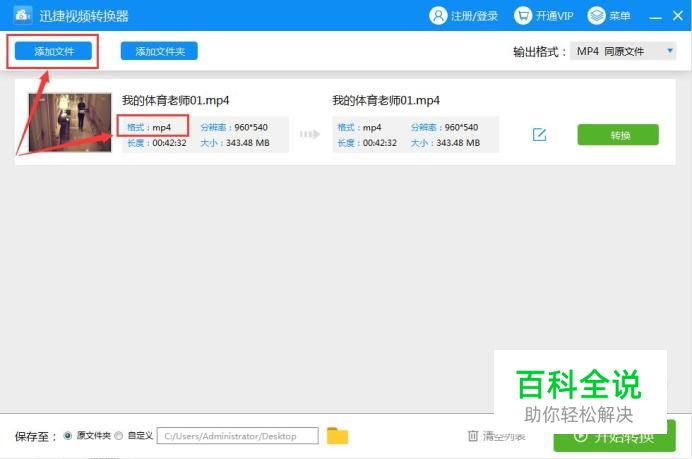Click output 大小 : 343.48 MB text

pos(445,143)
